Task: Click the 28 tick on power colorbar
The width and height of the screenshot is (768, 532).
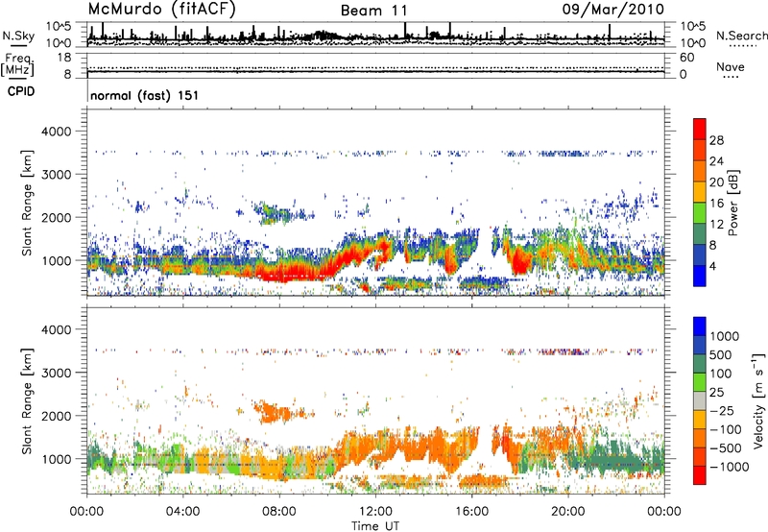Action: tap(716, 140)
